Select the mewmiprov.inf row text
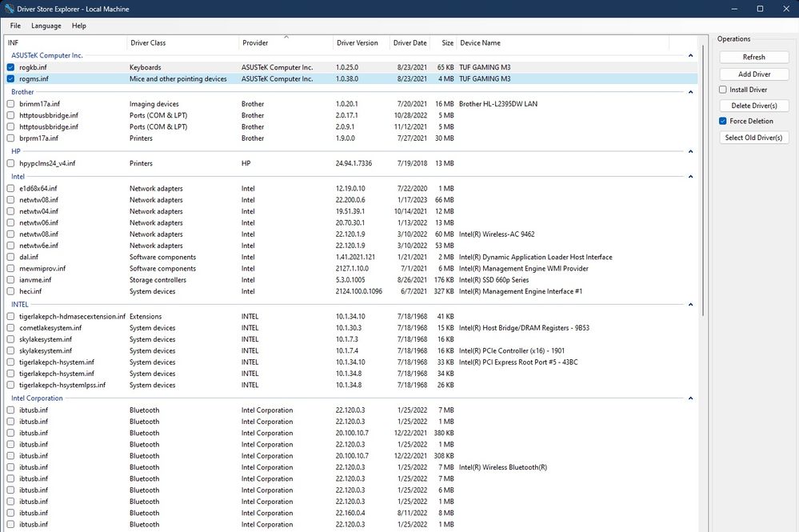Viewport: 799px width, 532px height. [42, 268]
